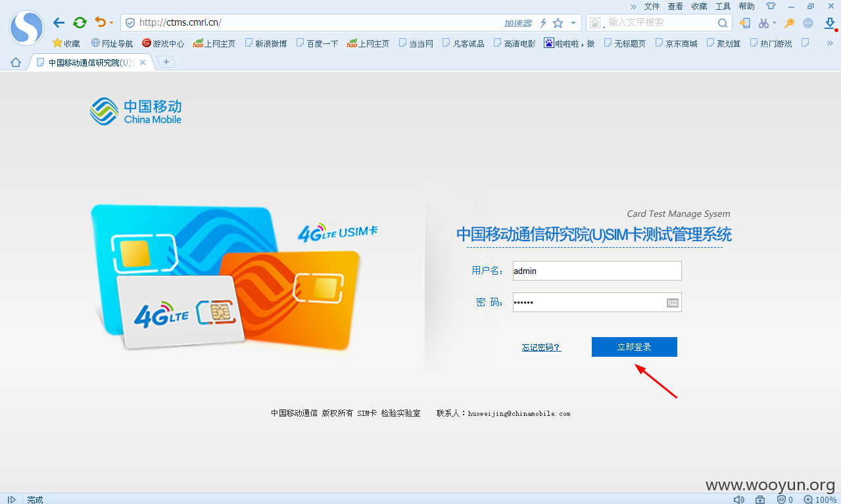Open the 工具 menu

(x=723, y=6)
